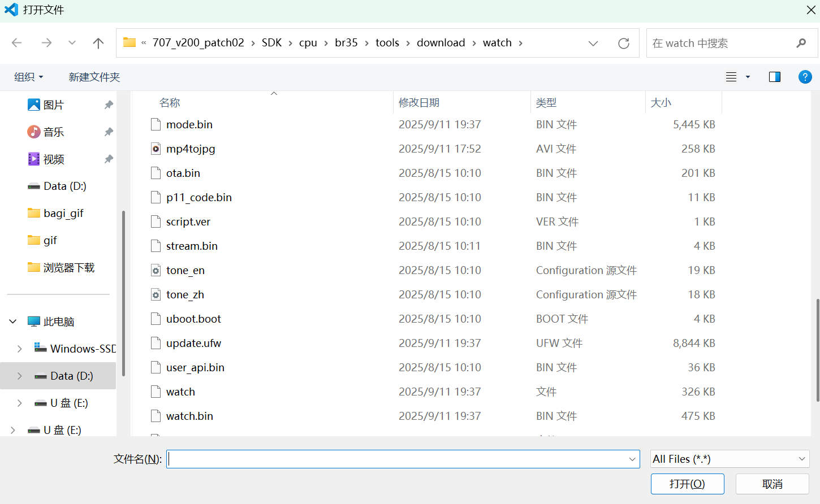Collapse the 此电脑 tree node
Image resolution: width=820 pixels, height=504 pixels.
13,321
